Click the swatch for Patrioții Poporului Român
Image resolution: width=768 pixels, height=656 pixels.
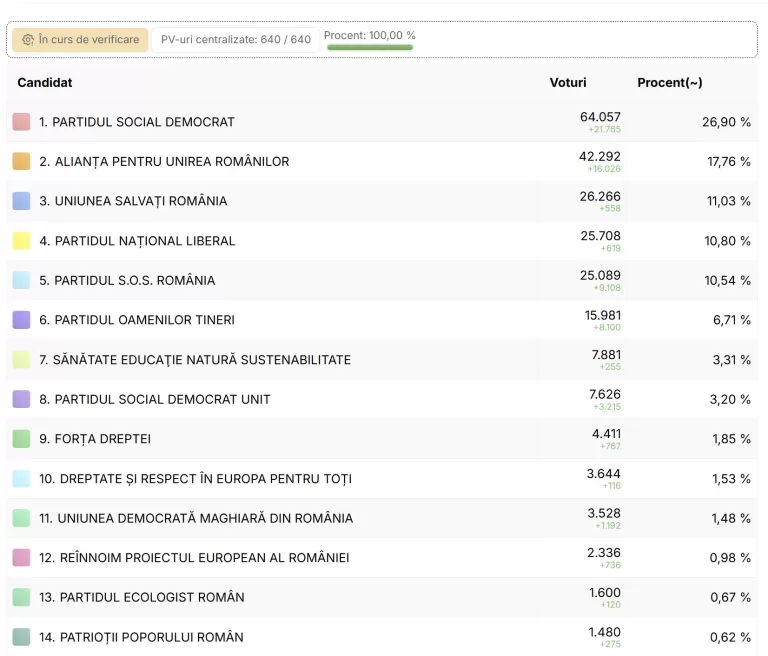click(22, 637)
